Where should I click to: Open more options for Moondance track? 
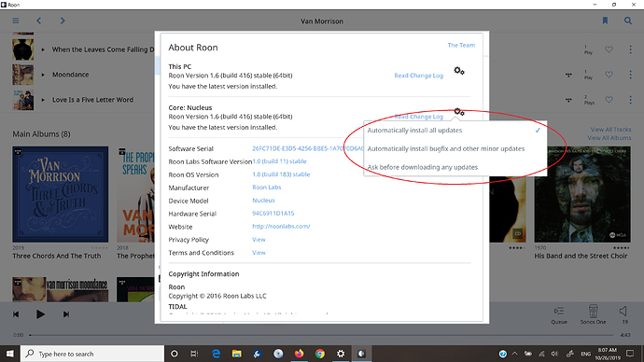coord(630,75)
